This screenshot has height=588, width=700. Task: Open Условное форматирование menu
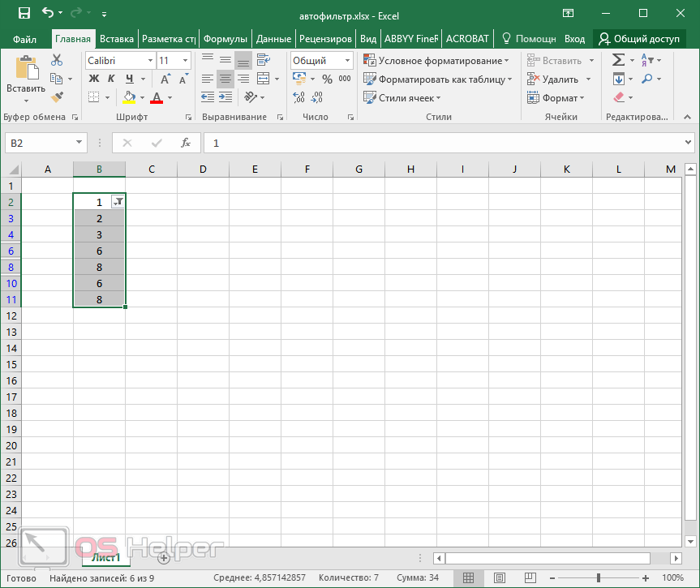[x=439, y=61]
